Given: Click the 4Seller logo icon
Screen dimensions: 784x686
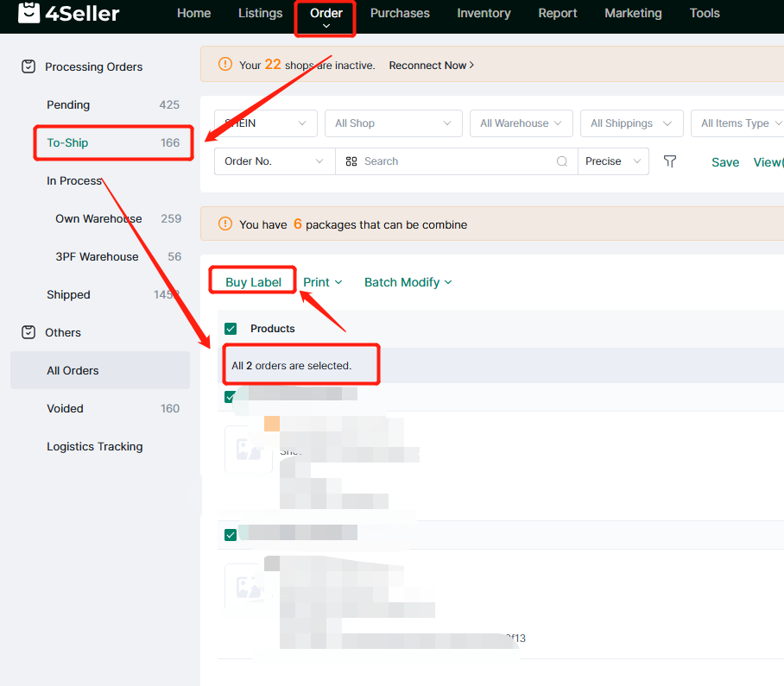Looking at the screenshot, I should tap(30, 13).
